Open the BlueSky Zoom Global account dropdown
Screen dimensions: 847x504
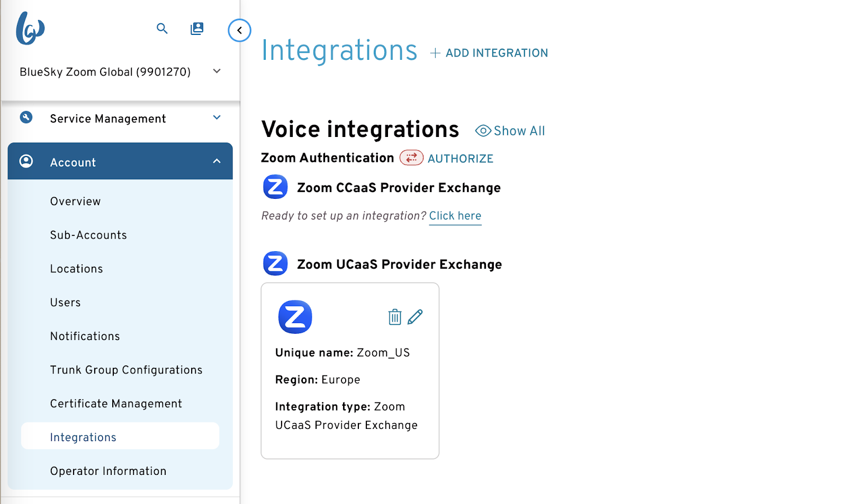coord(120,71)
